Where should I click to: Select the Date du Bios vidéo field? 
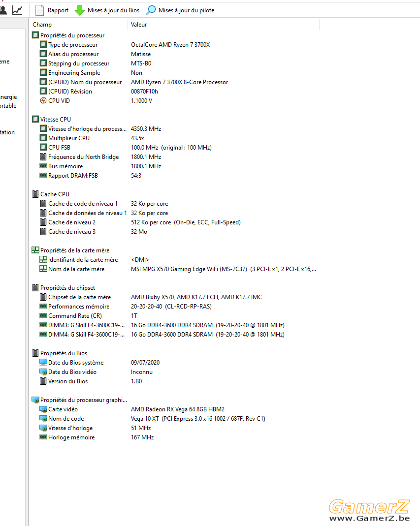click(x=72, y=372)
